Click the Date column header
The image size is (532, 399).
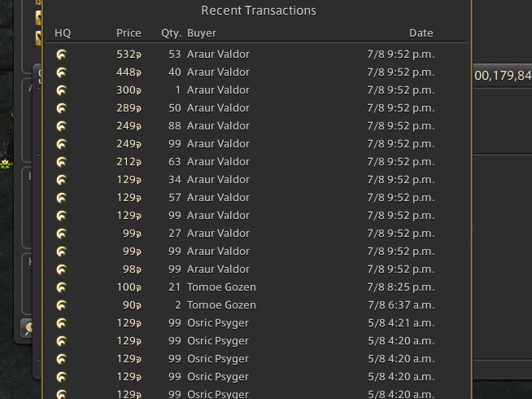point(421,33)
